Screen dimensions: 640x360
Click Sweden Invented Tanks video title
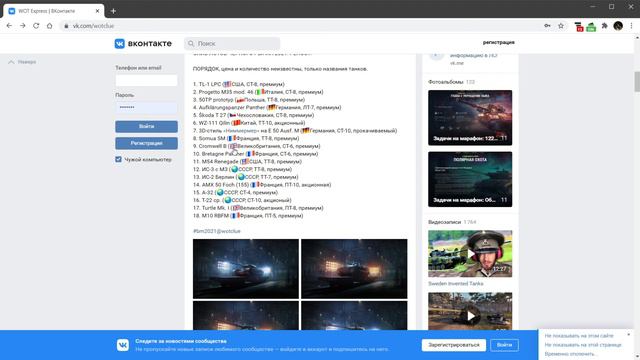[456, 283]
